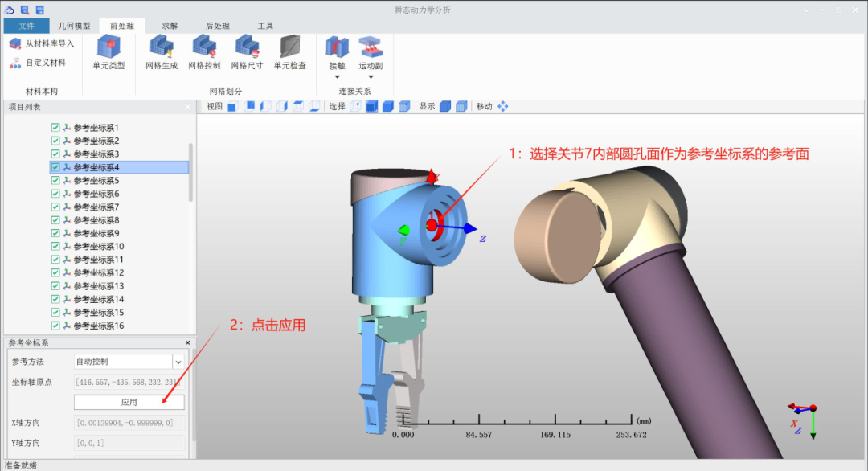Click the highlighted second icon after 选择
This screenshot has height=471, width=868.
pyautogui.click(x=371, y=106)
